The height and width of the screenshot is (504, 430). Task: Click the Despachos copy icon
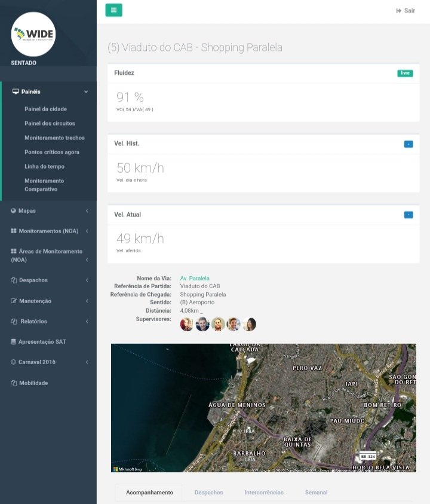[x=14, y=280]
